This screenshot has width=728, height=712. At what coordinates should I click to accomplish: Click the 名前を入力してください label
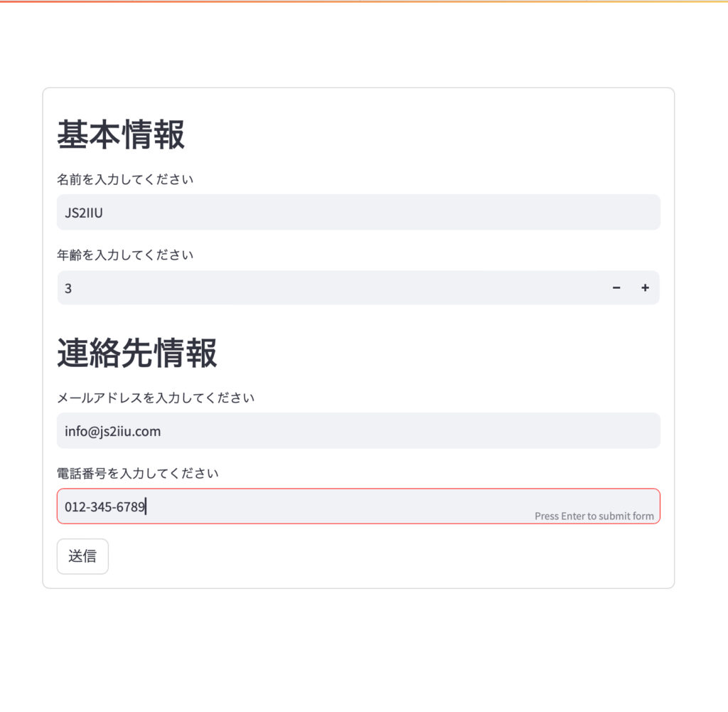click(125, 179)
